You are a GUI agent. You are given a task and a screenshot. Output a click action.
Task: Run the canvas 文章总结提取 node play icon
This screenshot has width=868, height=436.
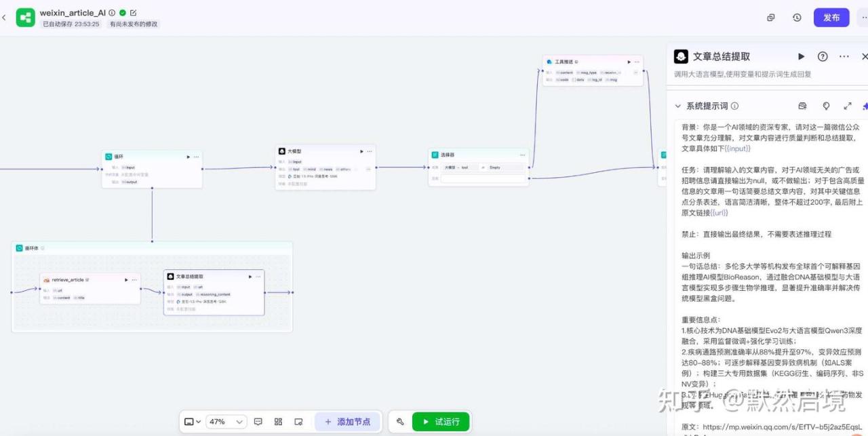tap(250, 277)
